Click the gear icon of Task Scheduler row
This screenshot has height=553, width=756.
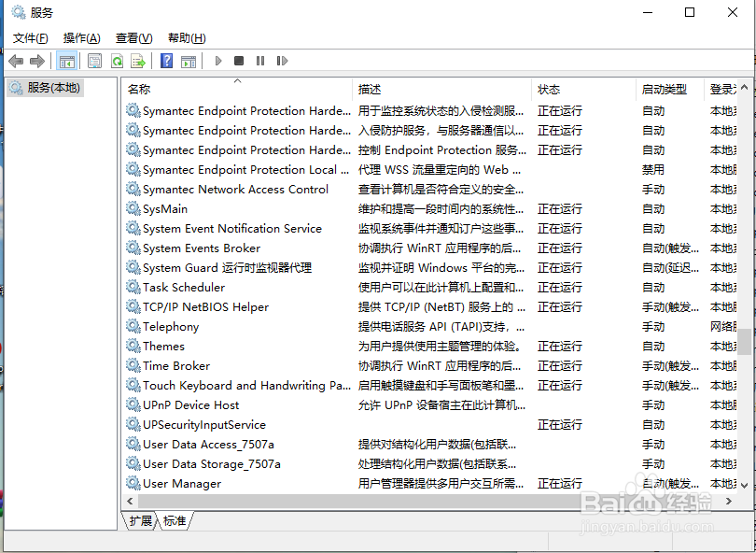[133, 287]
